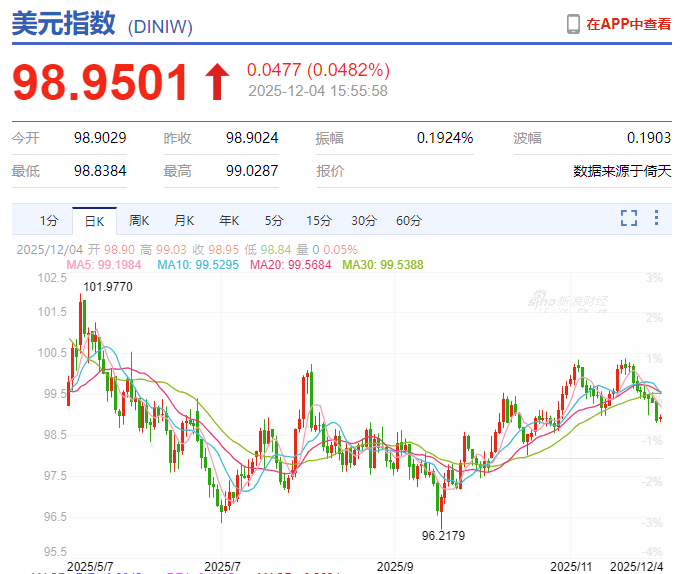Select the 日K daily chart tab
The image size is (681, 574).
[94, 220]
